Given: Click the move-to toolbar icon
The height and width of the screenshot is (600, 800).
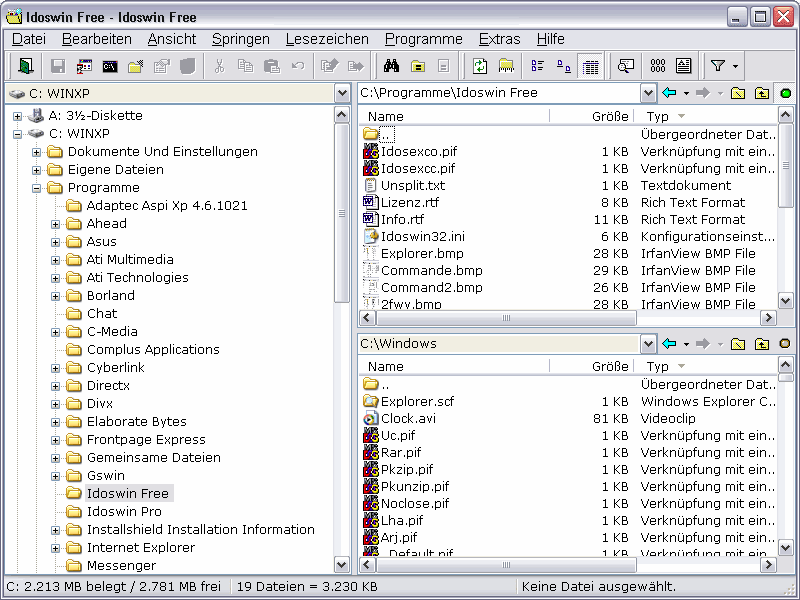Looking at the screenshot, I should pyautogui.click(x=356, y=66).
